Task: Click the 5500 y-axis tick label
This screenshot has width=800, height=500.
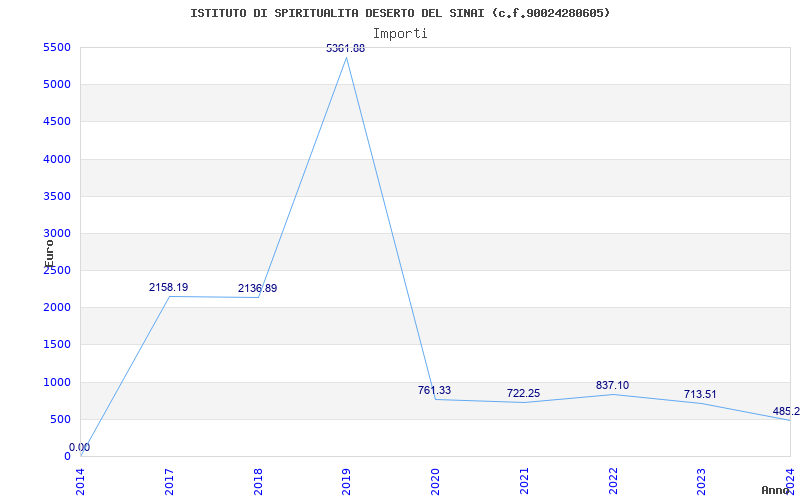Action: click(x=57, y=47)
